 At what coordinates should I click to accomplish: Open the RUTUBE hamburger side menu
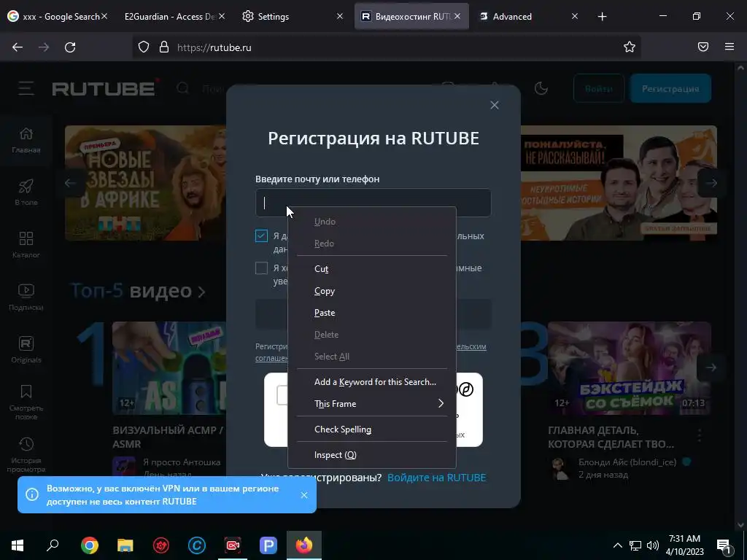[26, 88]
